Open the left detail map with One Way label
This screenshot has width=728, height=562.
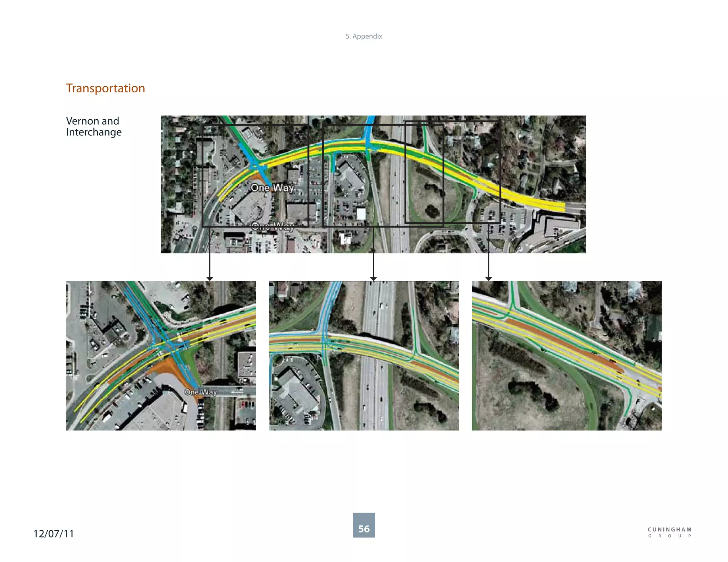point(161,356)
